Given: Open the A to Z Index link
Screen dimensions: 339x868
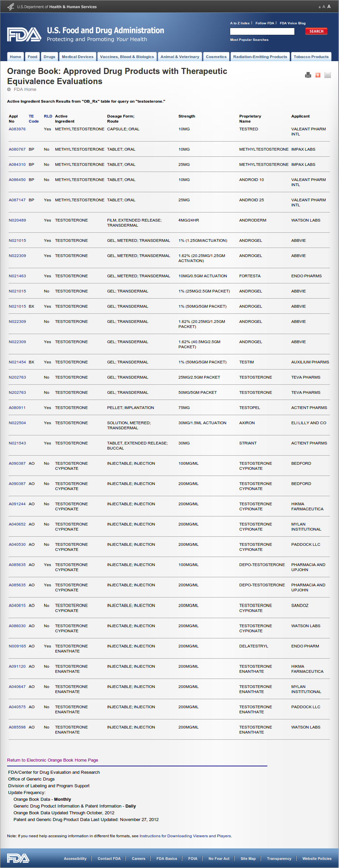Looking at the screenshot, I should coord(240,23).
